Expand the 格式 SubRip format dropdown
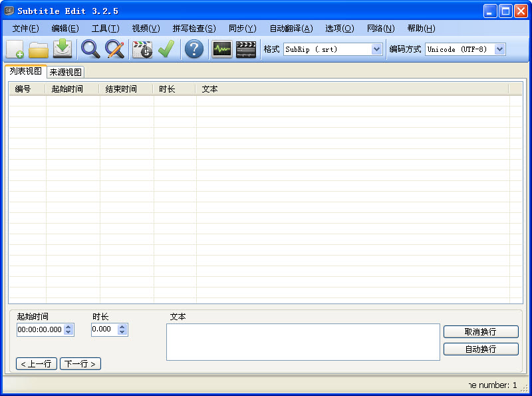 pos(376,49)
